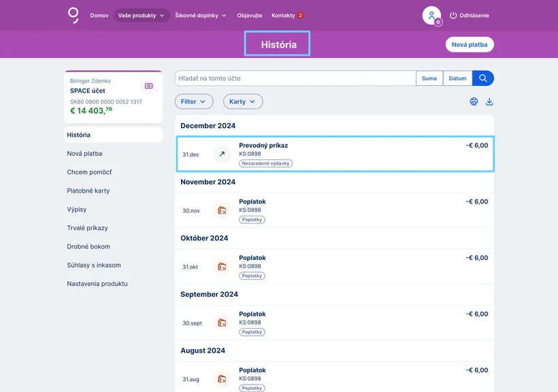The image size is (558, 392).
Task: Open the Karty dropdown
Action: (243, 101)
